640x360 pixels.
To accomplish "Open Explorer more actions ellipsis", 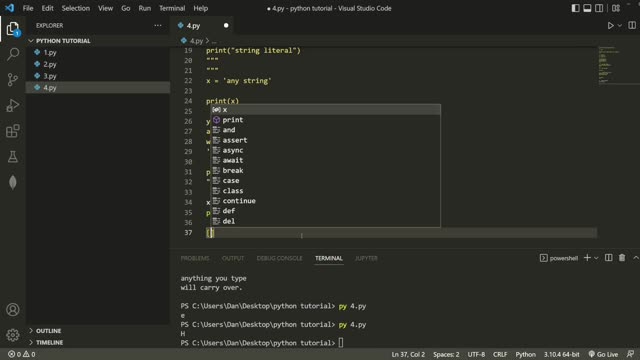I will click(158, 25).
